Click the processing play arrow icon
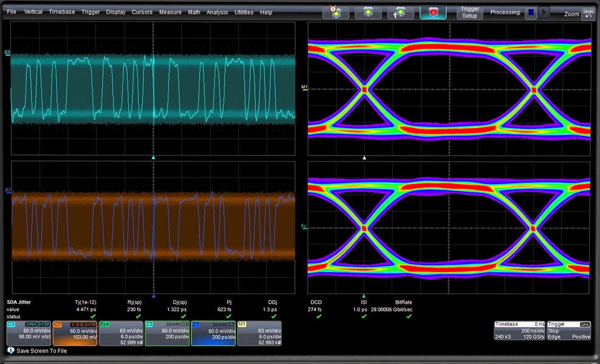The width and height of the screenshot is (600, 364). tap(544, 12)
